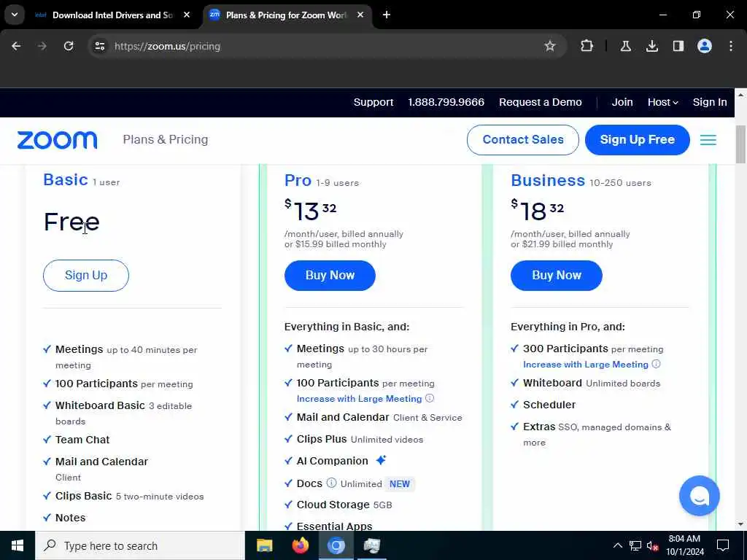Click the Sign Up Free button
747x560 pixels.
click(637, 139)
